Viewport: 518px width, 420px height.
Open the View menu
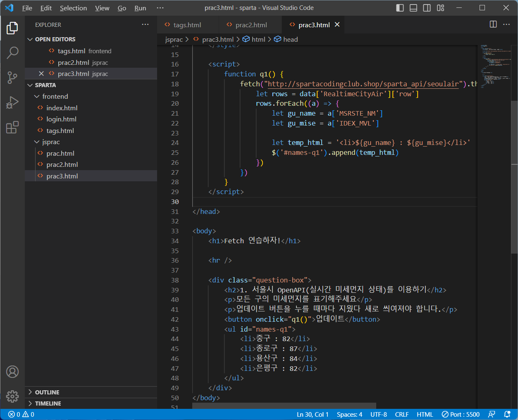click(102, 8)
